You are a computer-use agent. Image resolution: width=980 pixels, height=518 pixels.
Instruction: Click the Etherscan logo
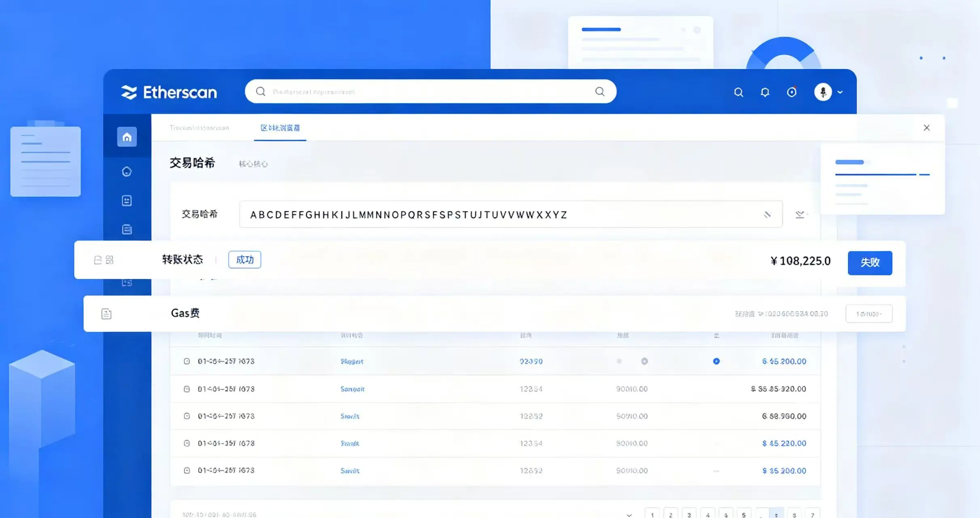tap(169, 92)
